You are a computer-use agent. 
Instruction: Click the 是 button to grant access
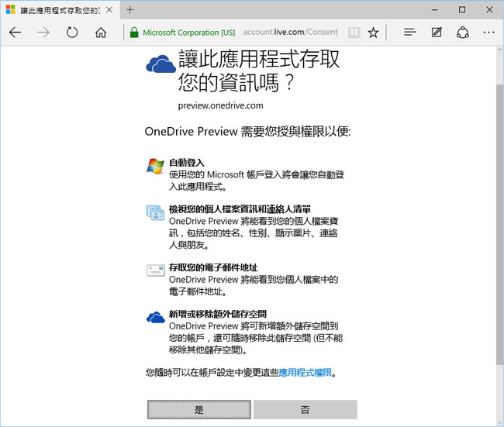(199, 409)
